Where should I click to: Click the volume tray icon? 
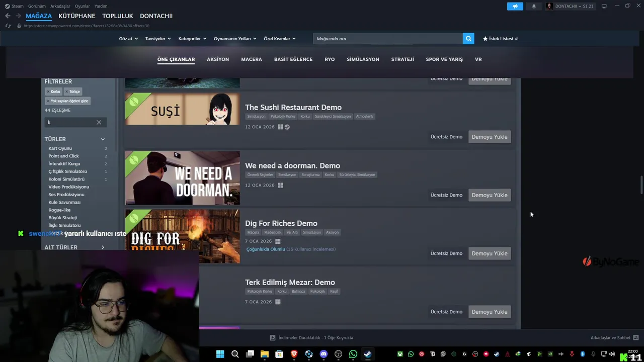(x=612, y=354)
